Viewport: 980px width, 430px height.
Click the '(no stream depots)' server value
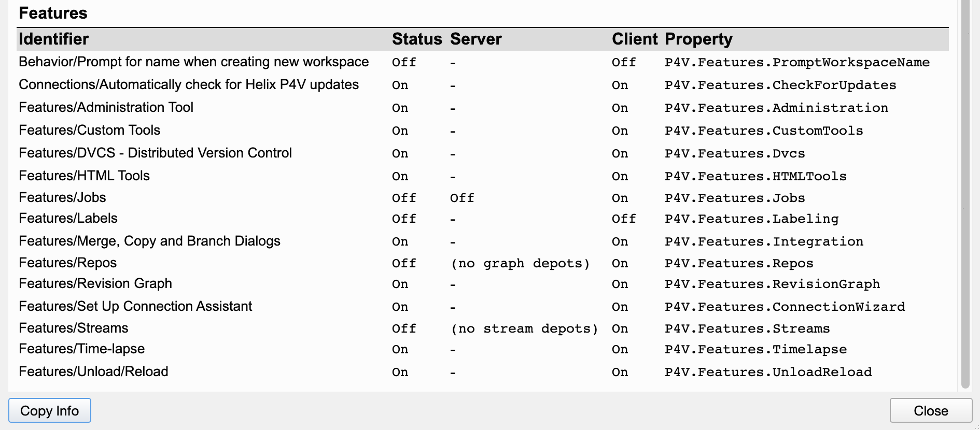(524, 328)
